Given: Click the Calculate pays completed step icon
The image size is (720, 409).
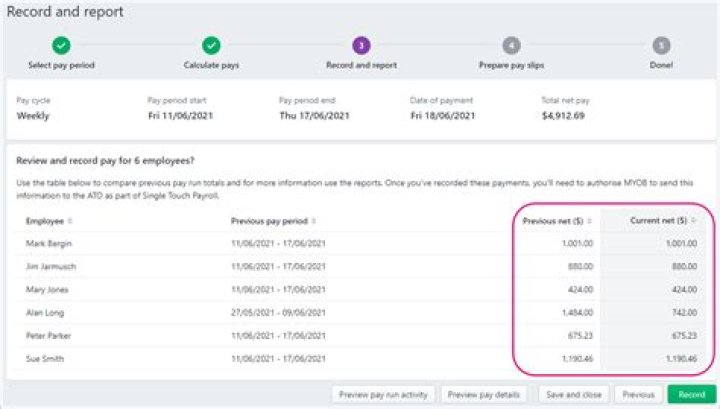Looking at the screenshot, I should pyautogui.click(x=211, y=45).
